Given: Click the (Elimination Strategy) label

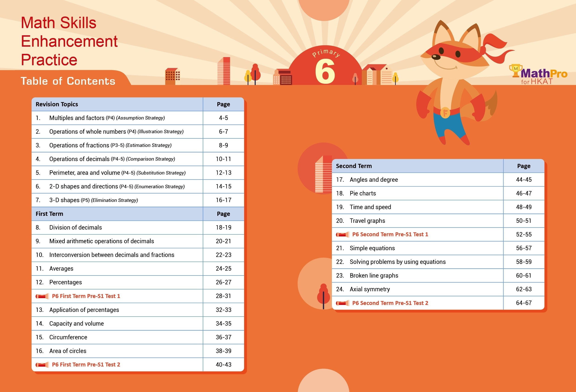Looking at the screenshot, I should pos(115,200).
